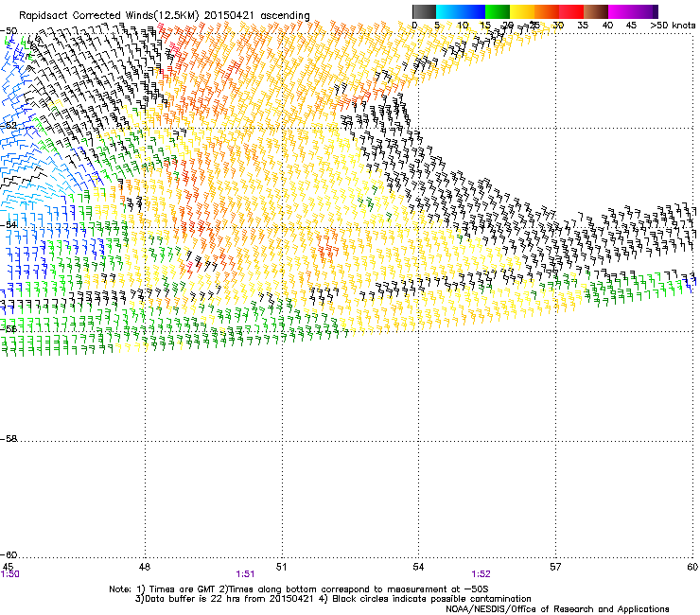Click the cyan-blue 5-15 knots legend segment
This screenshot has height=615, width=700.
pyautogui.click(x=461, y=11)
